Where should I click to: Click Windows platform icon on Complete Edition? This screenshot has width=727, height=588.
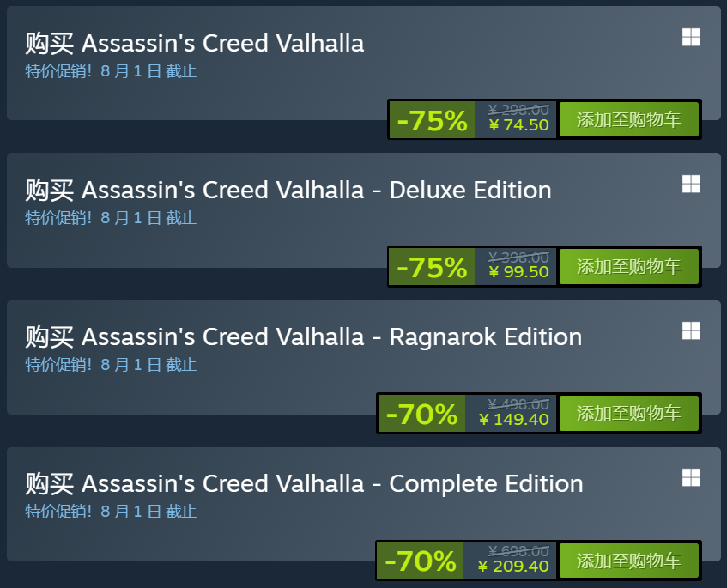point(690,477)
